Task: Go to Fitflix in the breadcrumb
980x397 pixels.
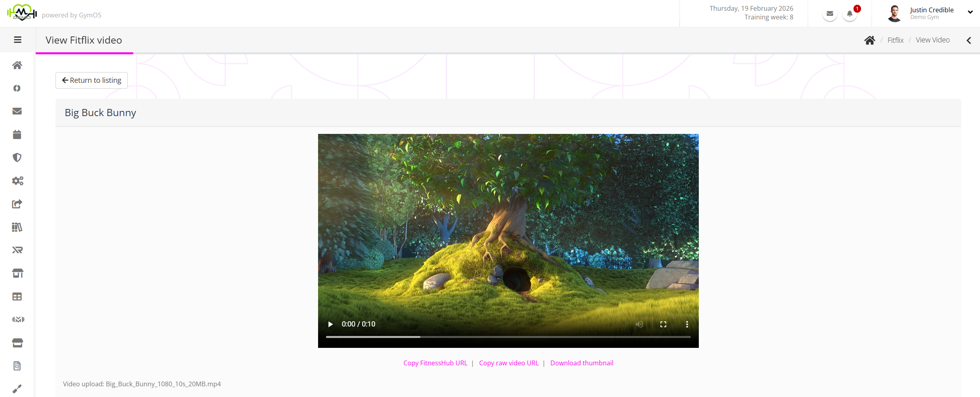Action: coord(895,40)
